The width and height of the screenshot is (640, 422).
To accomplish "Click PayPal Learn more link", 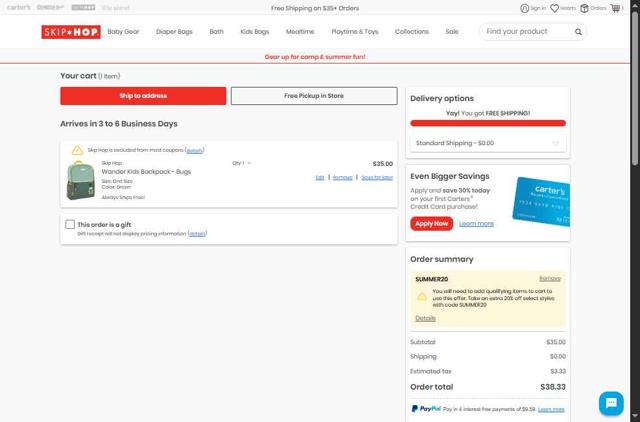I will pos(551,409).
